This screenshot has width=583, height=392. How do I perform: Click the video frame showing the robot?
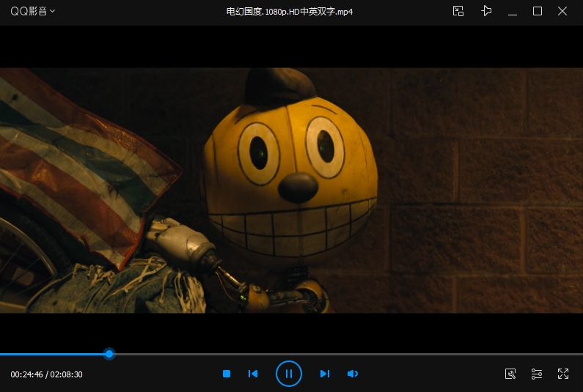tap(291, 191)
